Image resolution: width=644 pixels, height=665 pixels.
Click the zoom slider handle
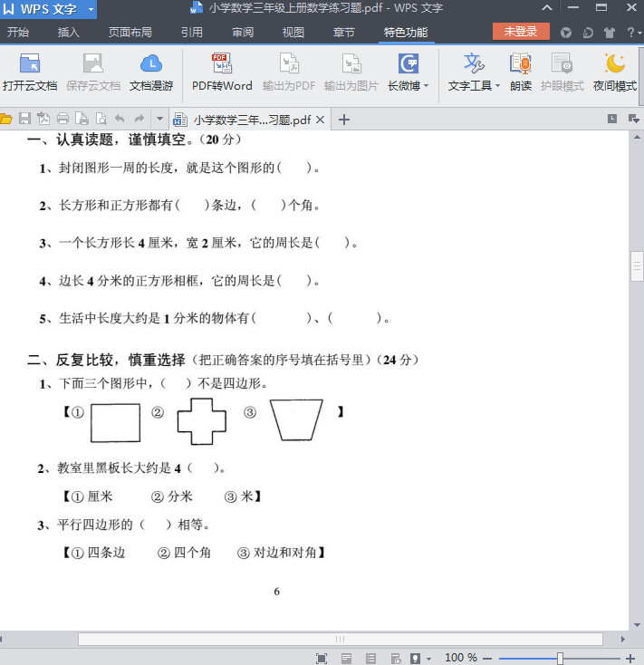560,659
